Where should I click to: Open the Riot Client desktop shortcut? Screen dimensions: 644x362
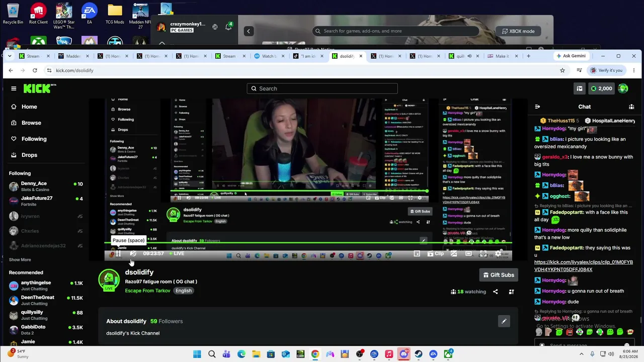tap(38, 14)
